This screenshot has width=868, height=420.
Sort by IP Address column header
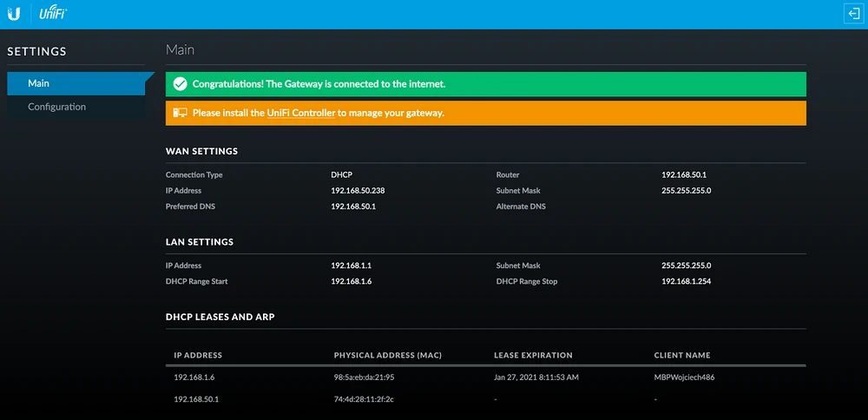click(198, 355)
